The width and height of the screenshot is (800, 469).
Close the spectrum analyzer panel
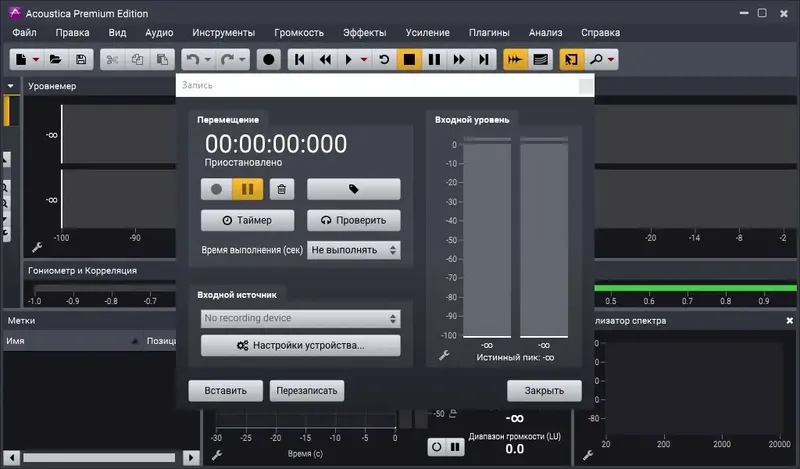tap(789, 320)
